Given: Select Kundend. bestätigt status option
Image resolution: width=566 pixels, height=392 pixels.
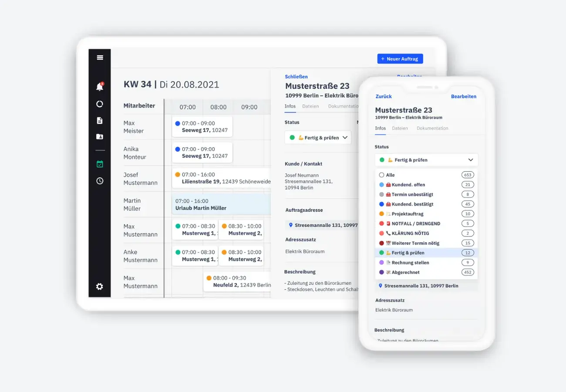Looking at the screenshot, I should click(427, 204).
